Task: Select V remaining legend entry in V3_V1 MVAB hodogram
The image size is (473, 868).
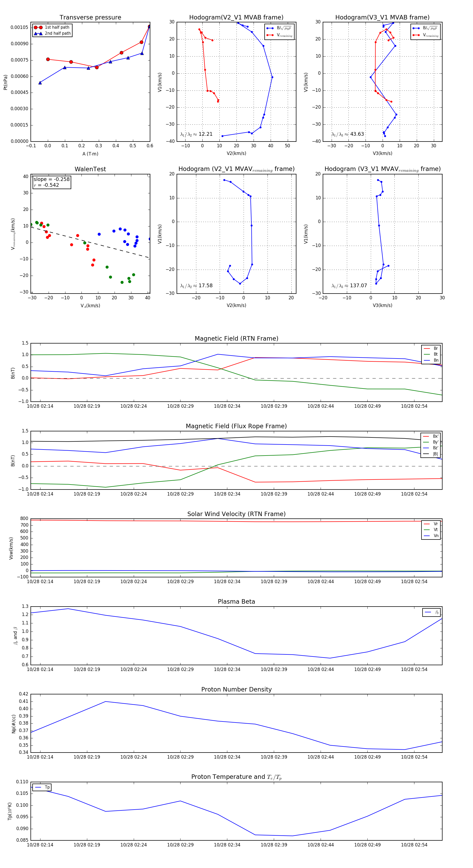Action: 425,35
